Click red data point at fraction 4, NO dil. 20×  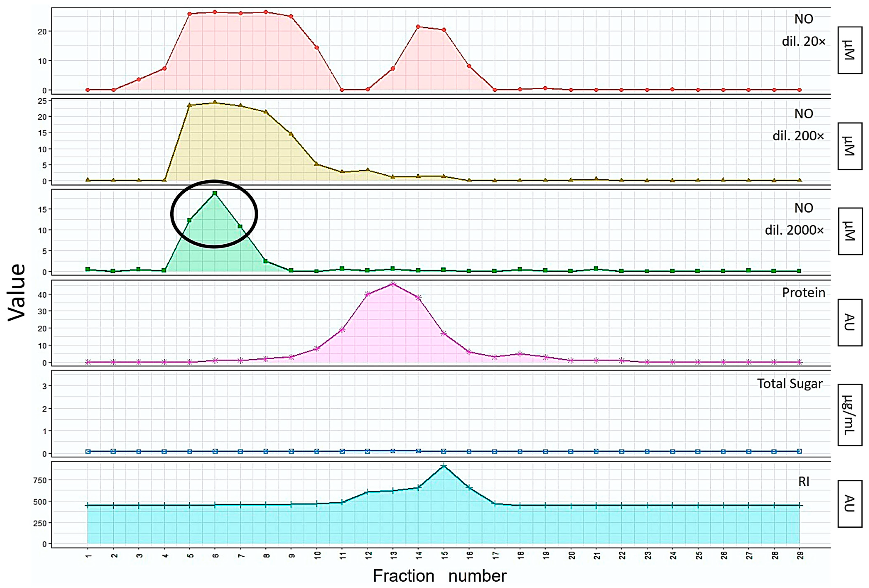pos(164,68)
